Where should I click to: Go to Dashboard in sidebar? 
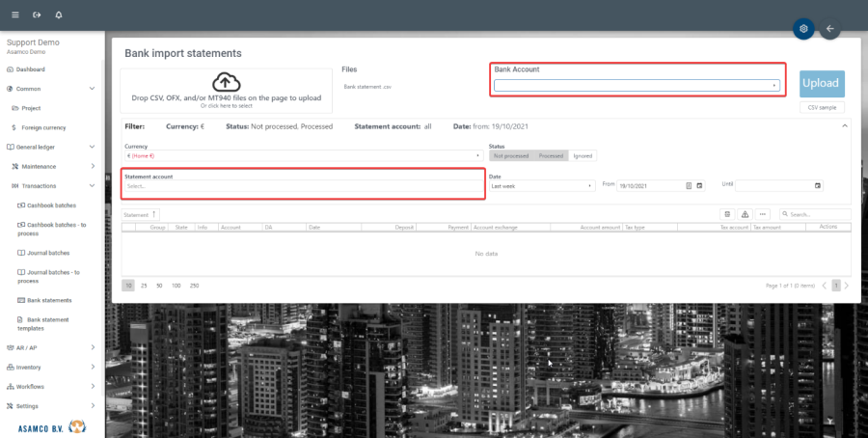click(30, 69)
